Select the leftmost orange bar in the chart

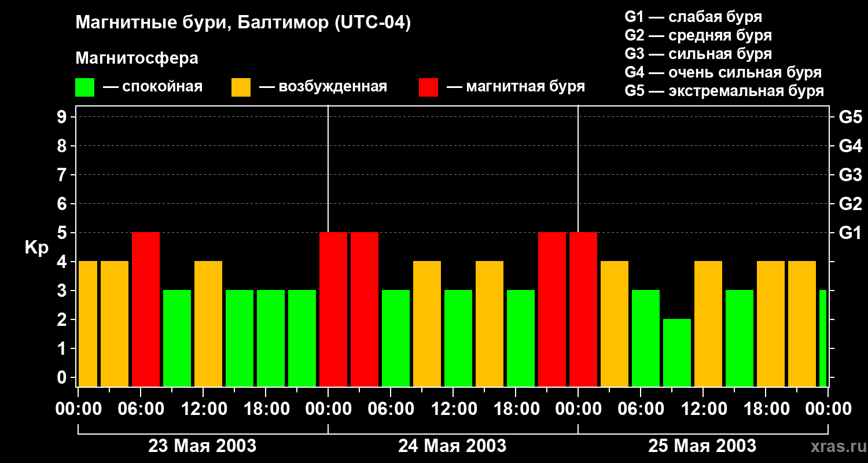click(88, 324)
